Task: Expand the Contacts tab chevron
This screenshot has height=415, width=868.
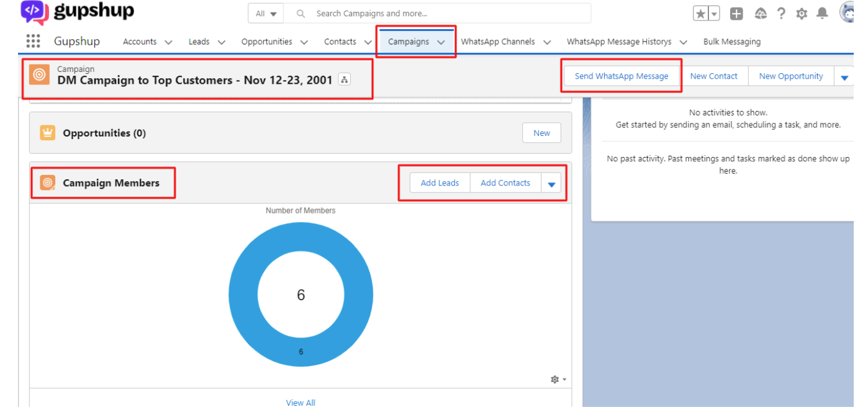Action: (x=368, y=42)
